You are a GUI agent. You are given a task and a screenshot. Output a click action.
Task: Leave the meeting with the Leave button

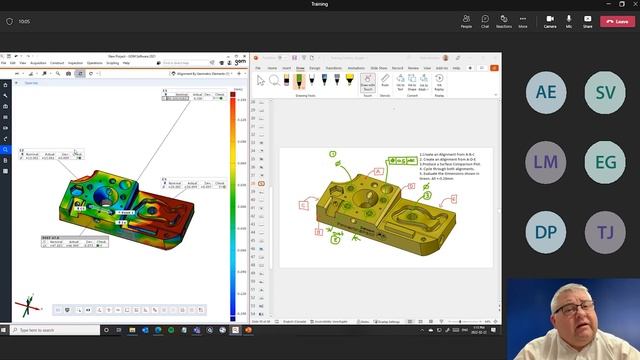tap(618, 21)
